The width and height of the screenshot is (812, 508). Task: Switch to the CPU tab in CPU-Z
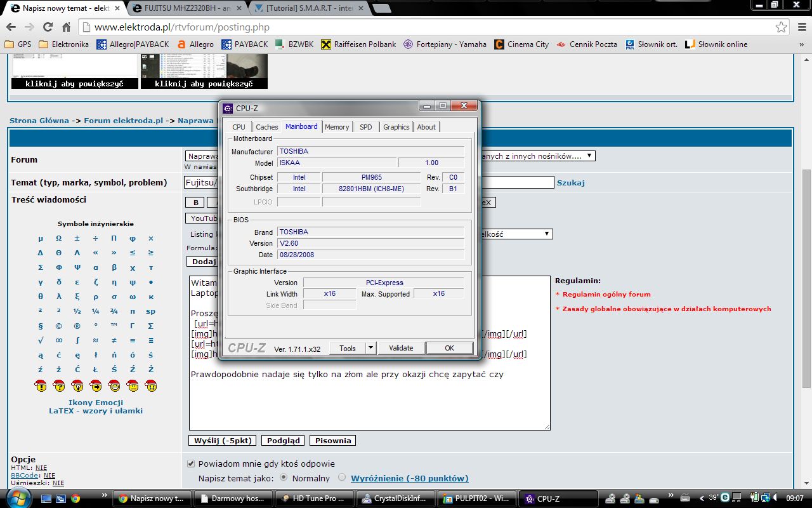click(239, 127)
